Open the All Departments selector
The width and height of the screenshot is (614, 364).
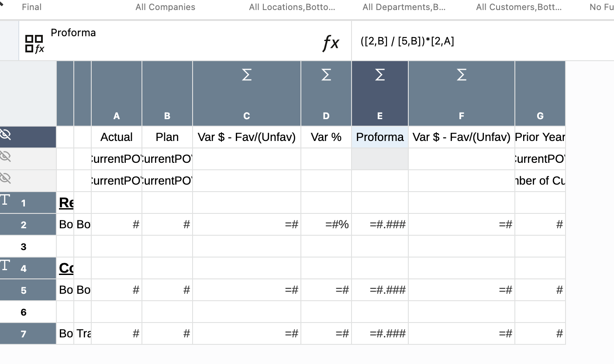(x=404, y=7)
